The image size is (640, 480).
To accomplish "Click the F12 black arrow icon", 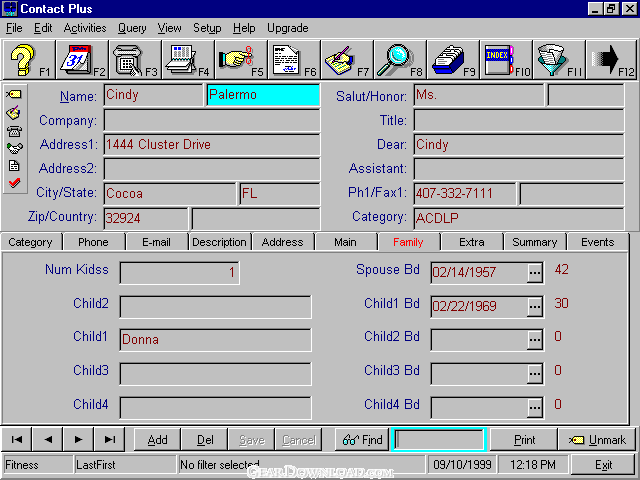I will [612, 60].
